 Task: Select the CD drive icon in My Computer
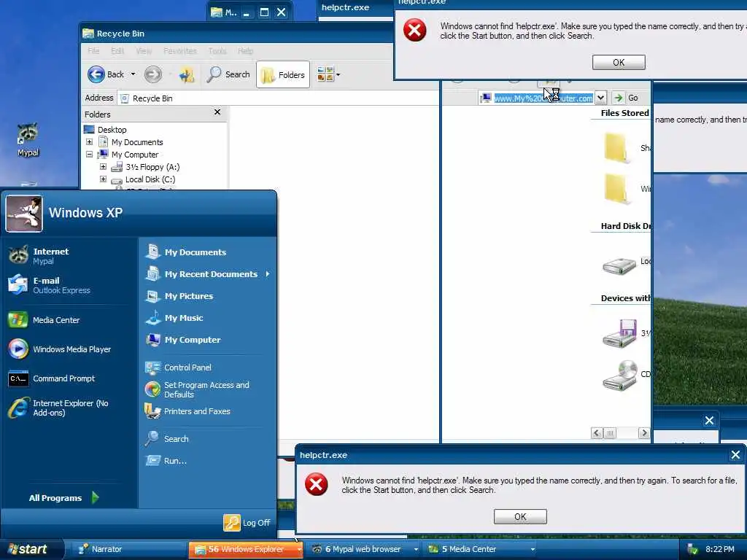pos(619,376)
